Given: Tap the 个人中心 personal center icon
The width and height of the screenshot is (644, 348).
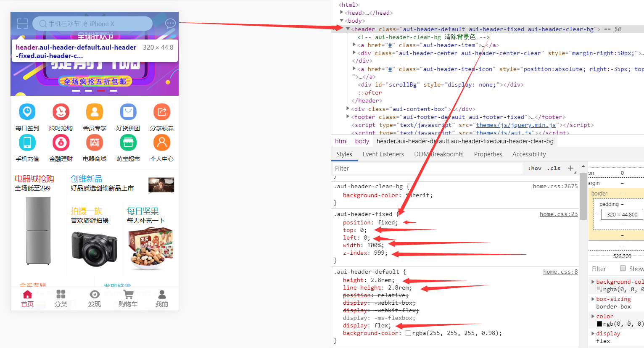Looking at the screenshot, I should (162, 142).
